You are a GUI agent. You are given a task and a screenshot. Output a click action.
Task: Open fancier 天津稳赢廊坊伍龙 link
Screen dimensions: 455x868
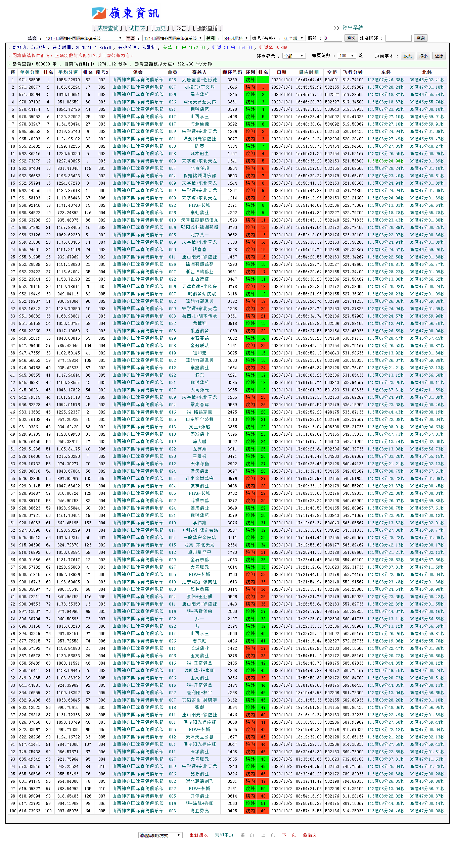(x=199, y=220)
